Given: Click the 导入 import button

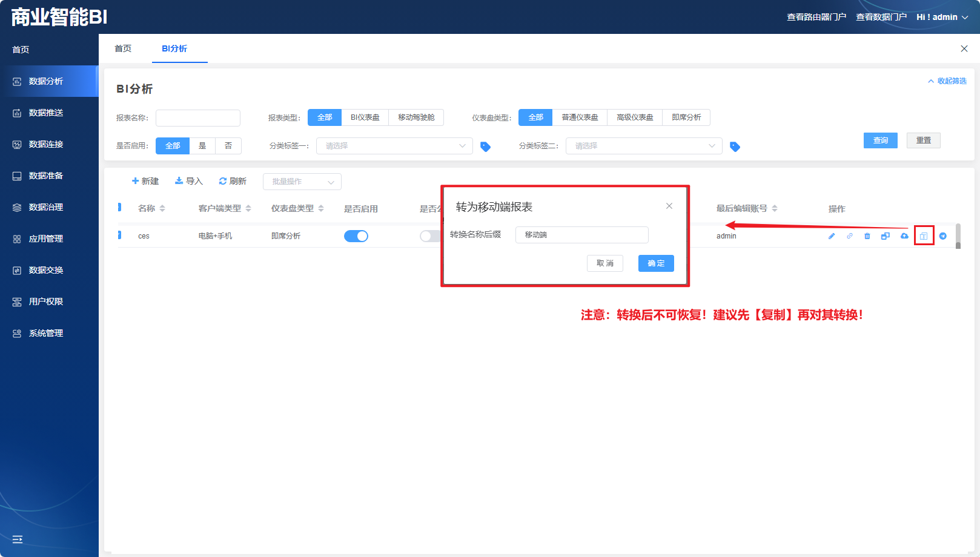Looking at the screenshot, I should tap(189, 181).
